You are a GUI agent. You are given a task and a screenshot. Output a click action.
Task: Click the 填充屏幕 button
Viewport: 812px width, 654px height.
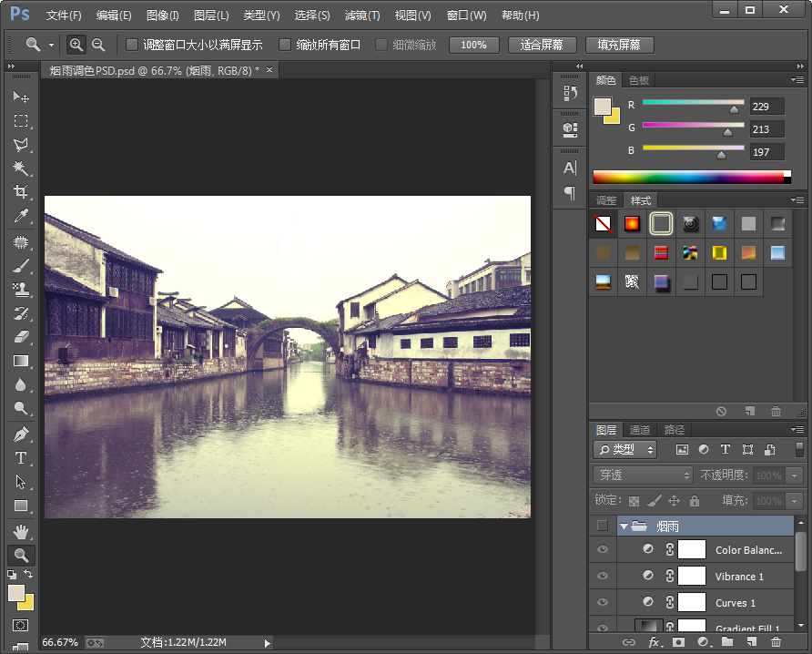[x=619, y=45]
